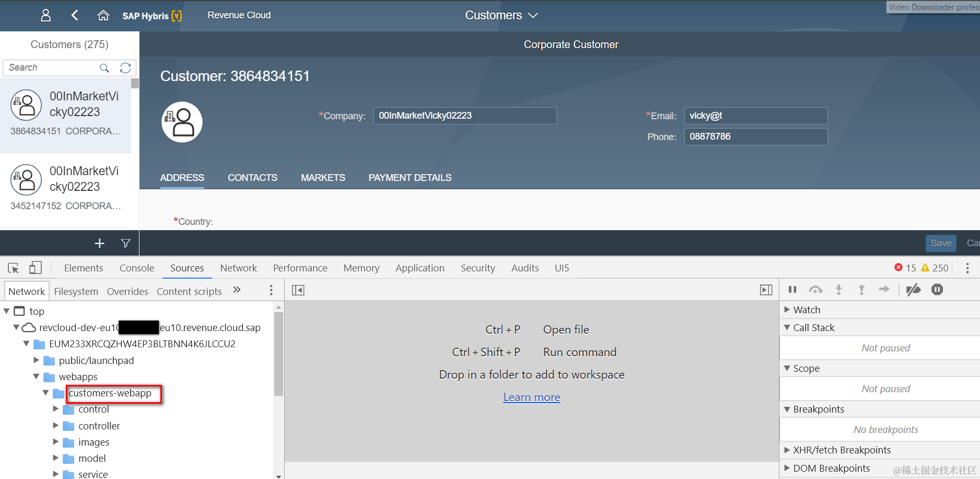980x479 pixels.
Task: Toggle the device toolbar emulation mode
Action: pos(36,267)
